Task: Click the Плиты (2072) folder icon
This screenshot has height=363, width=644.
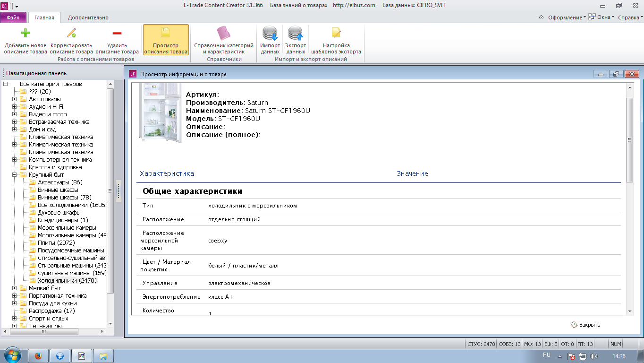Action: [32, 243]
